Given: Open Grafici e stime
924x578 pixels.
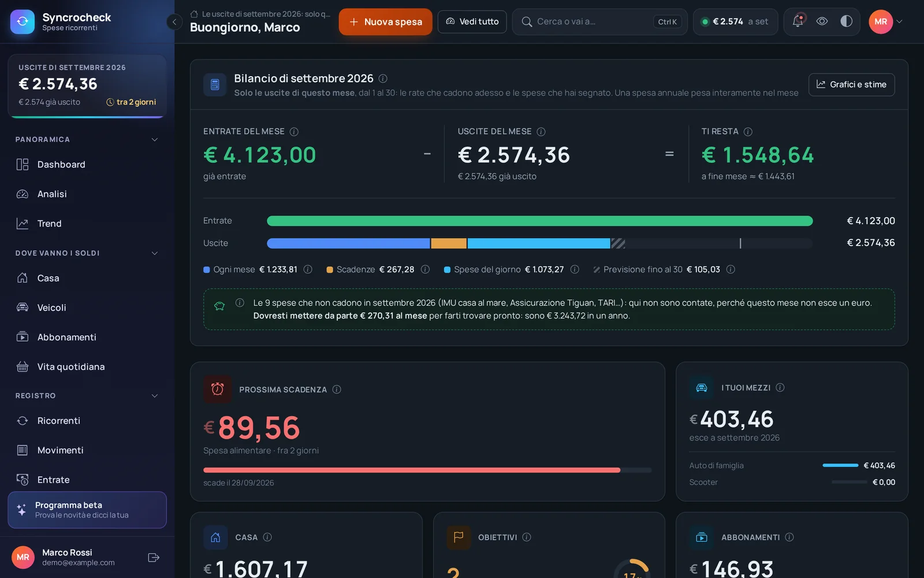Looking at the screenshot, I should pyautogui.click(x=851, y=84).
